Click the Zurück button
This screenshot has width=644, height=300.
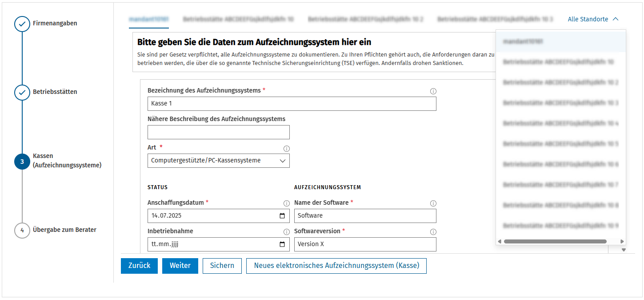tap(139, 266)
